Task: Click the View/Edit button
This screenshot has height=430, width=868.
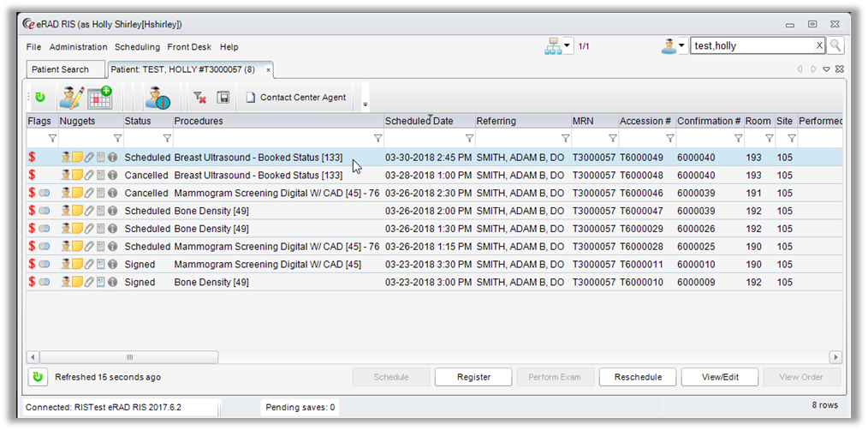Action: [x=720, y=378]
